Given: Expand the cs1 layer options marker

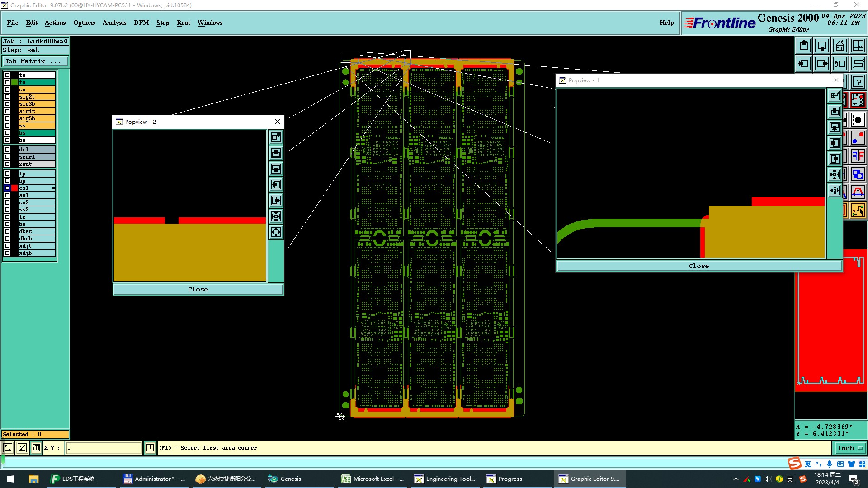Looking at the screenshot, I should tap(53, 188).
